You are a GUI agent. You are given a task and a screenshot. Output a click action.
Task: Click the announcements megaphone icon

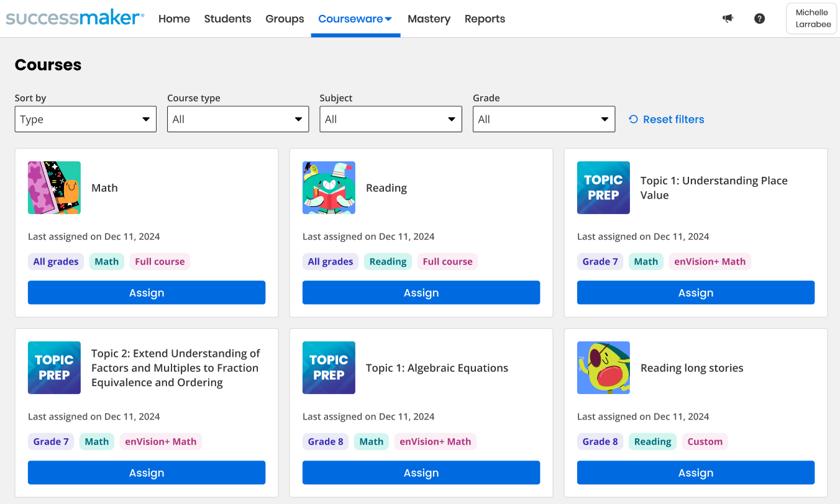coord(728,19)
